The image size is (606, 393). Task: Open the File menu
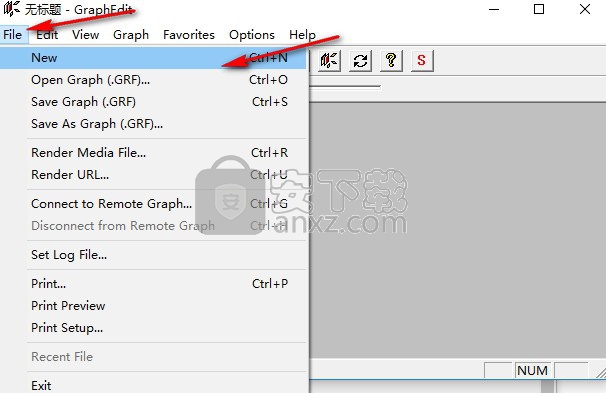(x=12, y=35)
